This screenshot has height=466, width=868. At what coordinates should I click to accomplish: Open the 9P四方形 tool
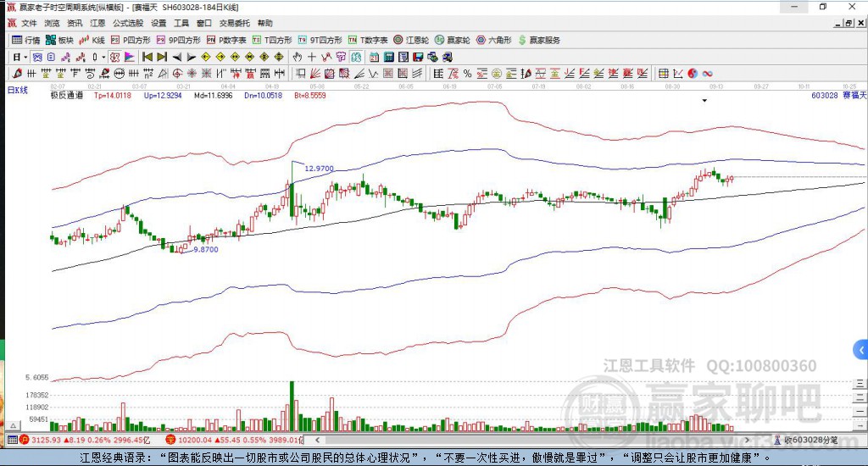coord(178,40)
